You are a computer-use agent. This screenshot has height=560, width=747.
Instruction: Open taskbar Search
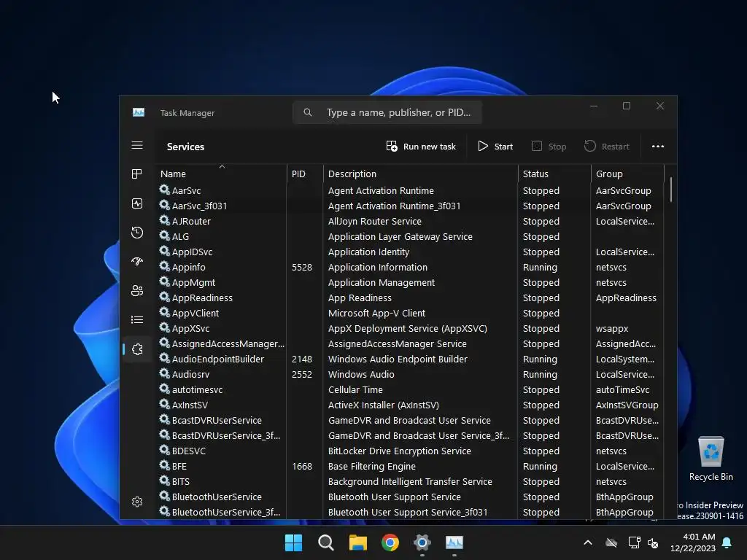(326, 542)
